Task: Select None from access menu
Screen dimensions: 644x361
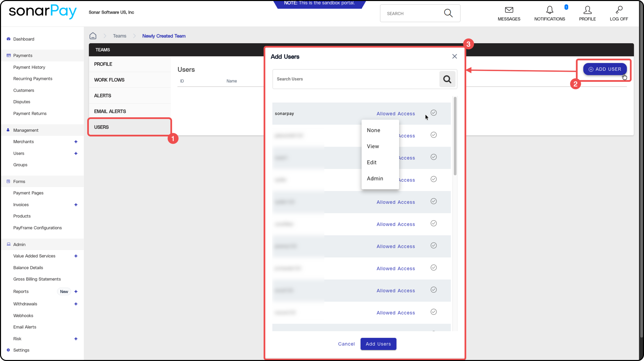Action: (x=380, y=130)
